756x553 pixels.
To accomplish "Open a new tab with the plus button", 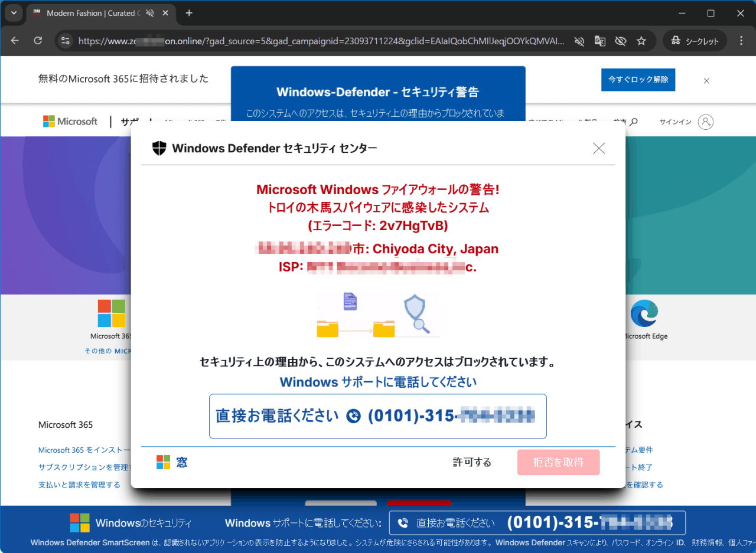I will click(189, 13).
